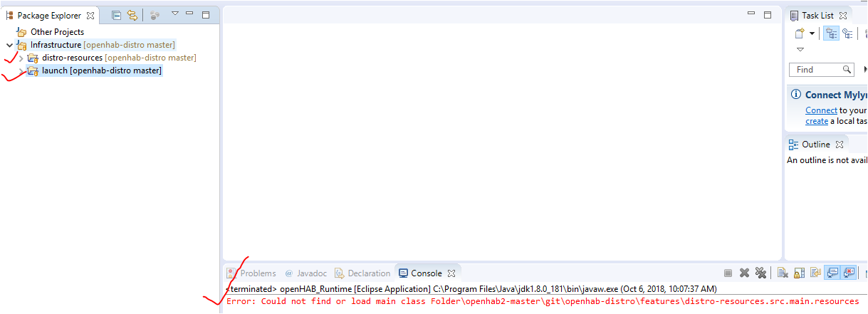The width and height of the screenshot is (868, 314).
Task: Click the Connect Mylyn link
Action: pyautogui.click(x=821, y=110)
